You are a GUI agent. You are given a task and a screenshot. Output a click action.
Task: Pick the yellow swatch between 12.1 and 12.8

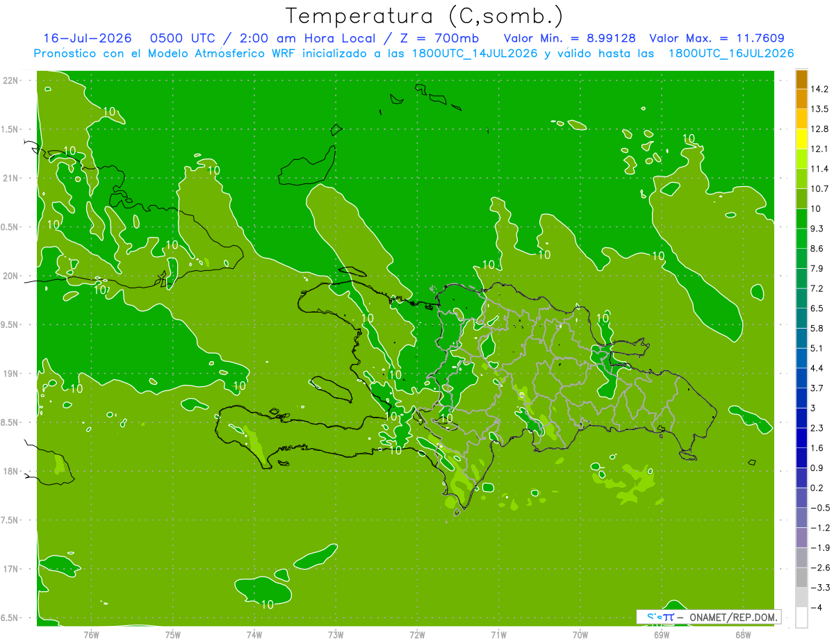(x=801, y=139)
